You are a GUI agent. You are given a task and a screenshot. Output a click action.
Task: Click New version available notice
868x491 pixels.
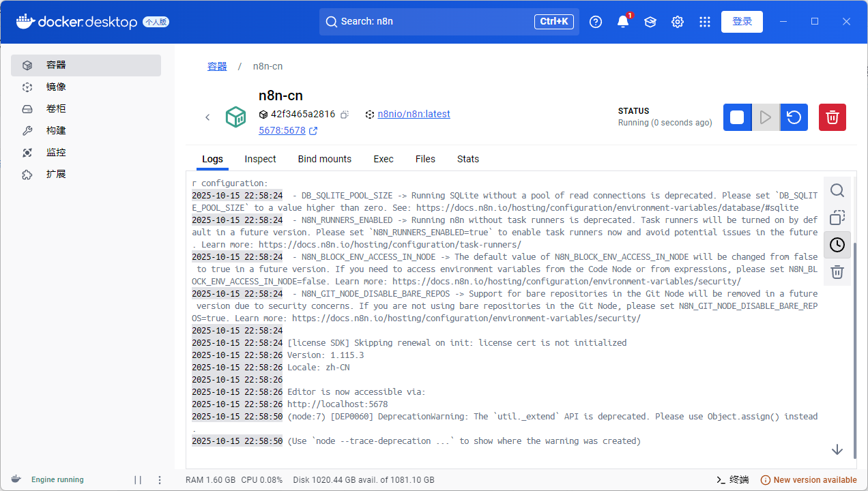809,479
